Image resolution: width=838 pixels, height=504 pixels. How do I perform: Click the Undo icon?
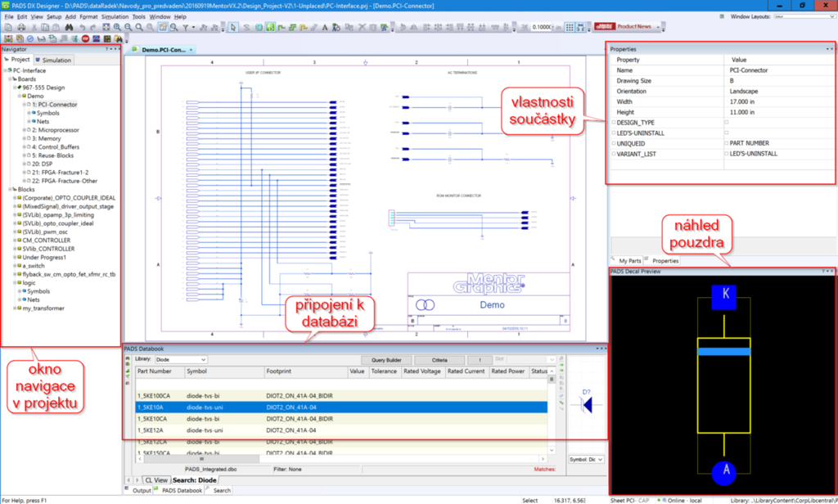(x=82, y=28)
